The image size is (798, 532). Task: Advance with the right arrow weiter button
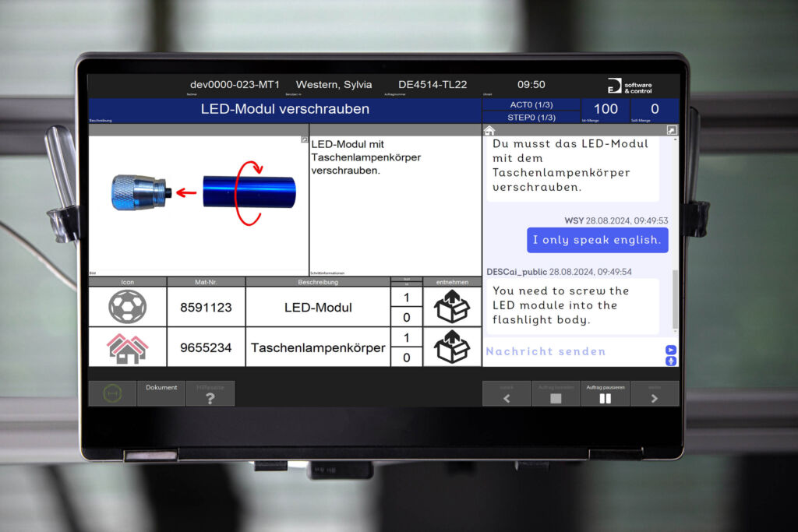654,394
